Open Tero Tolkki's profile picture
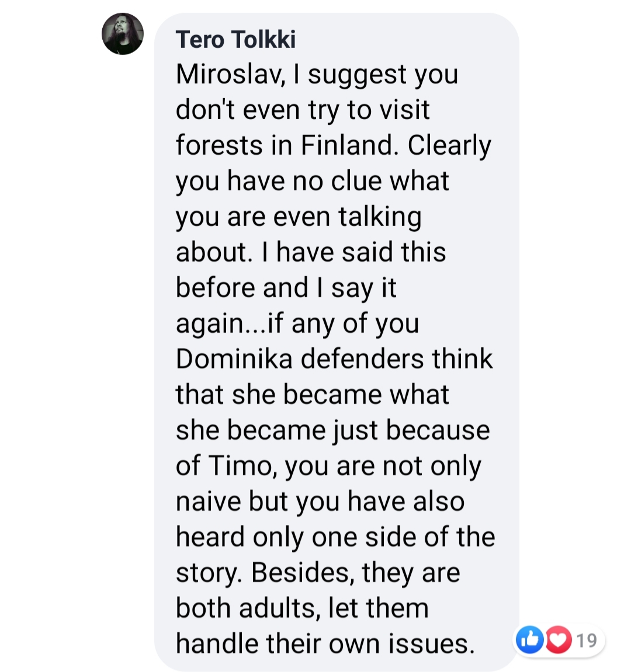Image resolution: width=631 pixels, height=672 pixels. [x=123, y=34]
